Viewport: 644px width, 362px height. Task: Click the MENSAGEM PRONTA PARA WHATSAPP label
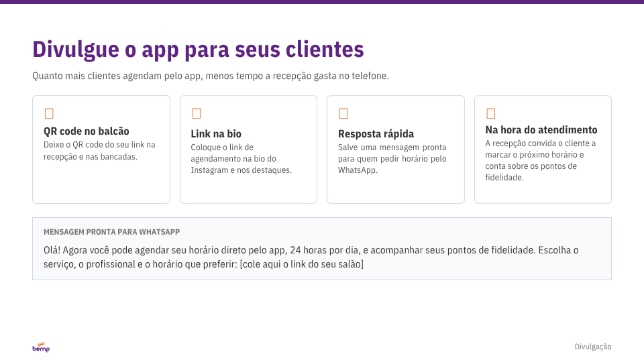point(112,232)
